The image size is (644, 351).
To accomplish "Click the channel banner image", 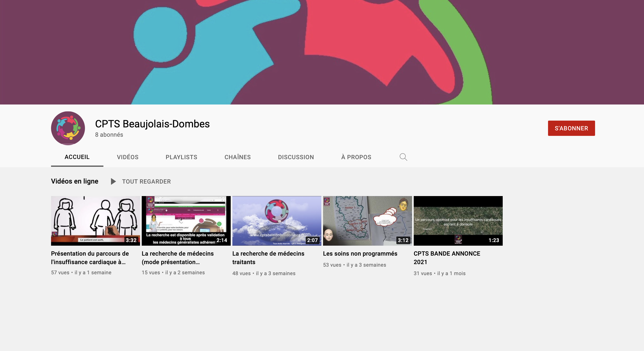I will [x=322, y=52].
